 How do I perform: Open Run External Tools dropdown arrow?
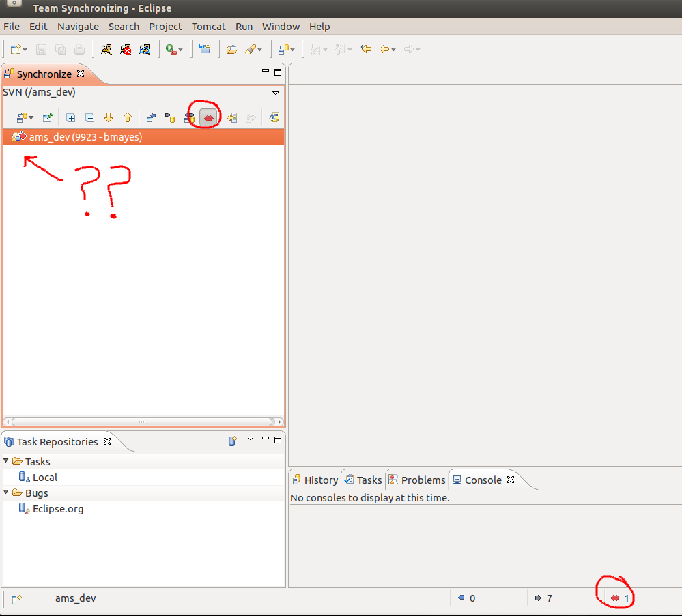click(180, 50)
